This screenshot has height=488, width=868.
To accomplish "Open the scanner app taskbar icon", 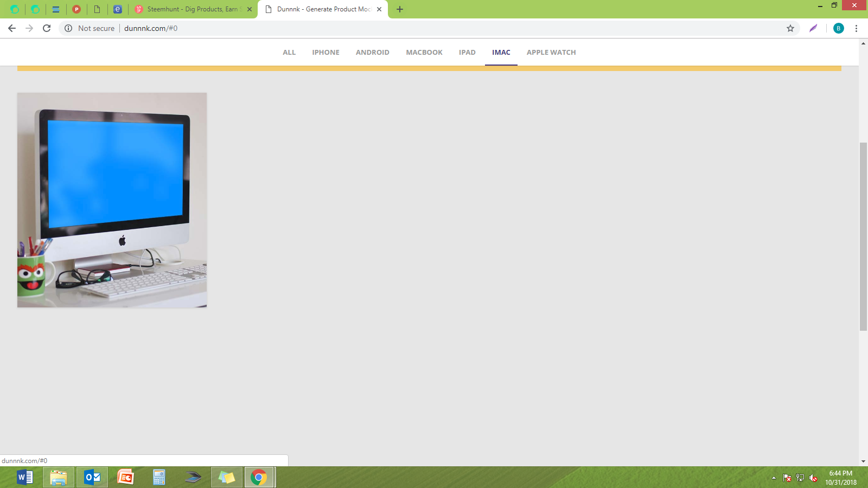I will pos(193,477).
